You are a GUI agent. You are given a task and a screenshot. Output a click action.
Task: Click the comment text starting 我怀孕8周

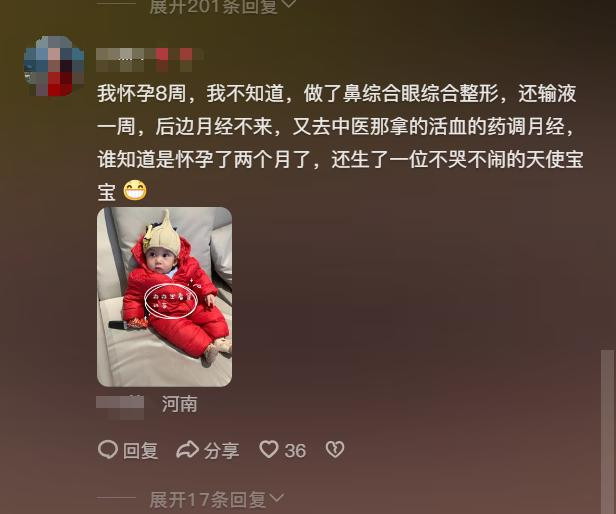[340, 143]
